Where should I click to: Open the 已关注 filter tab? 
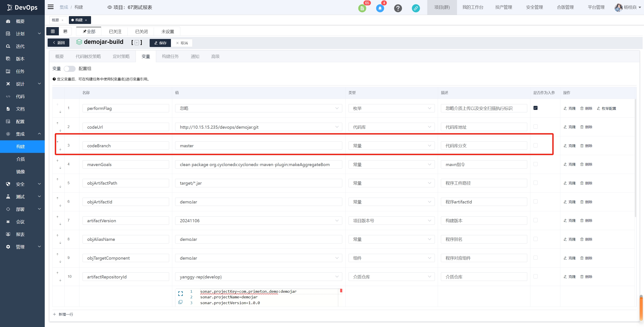click(115, 32)
